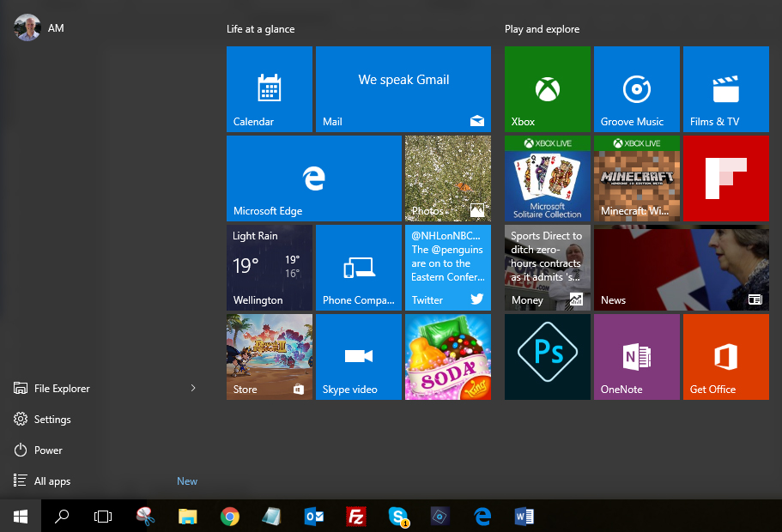Expand File Explorer jump list arrow
This screenshot has height=532, width=782.
coord(193,388)
